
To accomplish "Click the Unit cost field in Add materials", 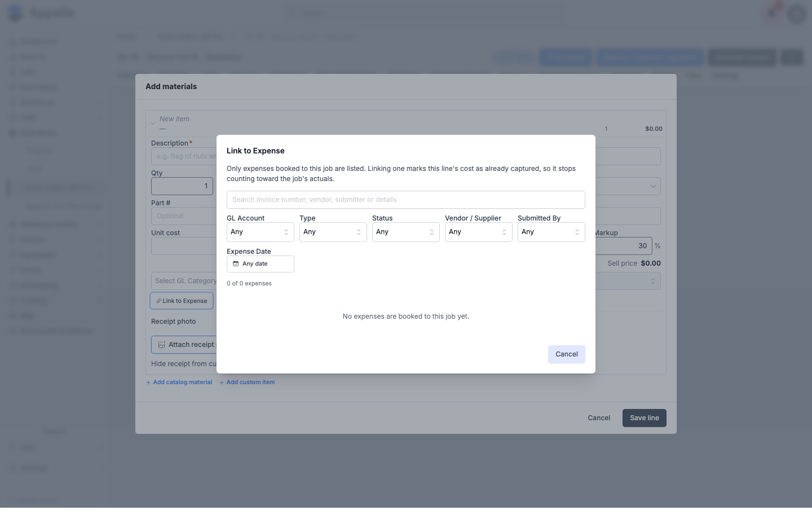I will [184, 246].
